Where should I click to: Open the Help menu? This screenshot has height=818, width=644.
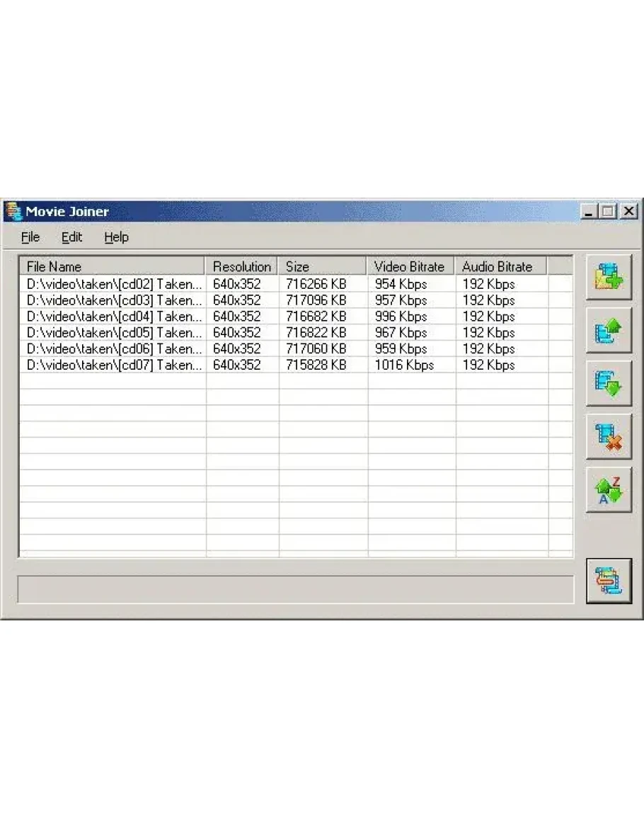coord(116,237)
